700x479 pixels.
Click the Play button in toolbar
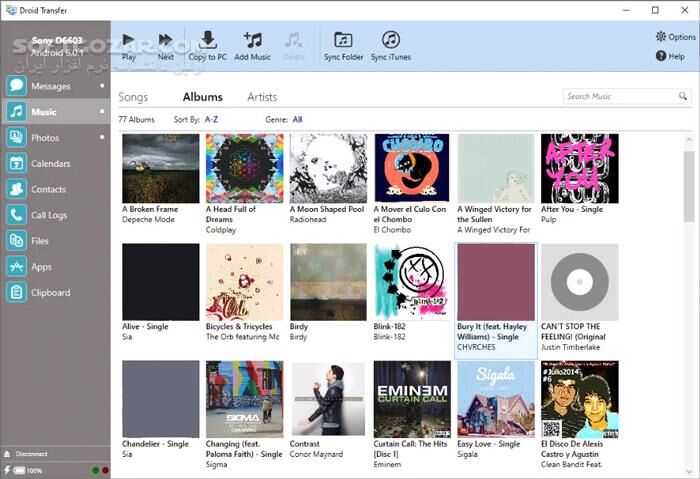128,44
